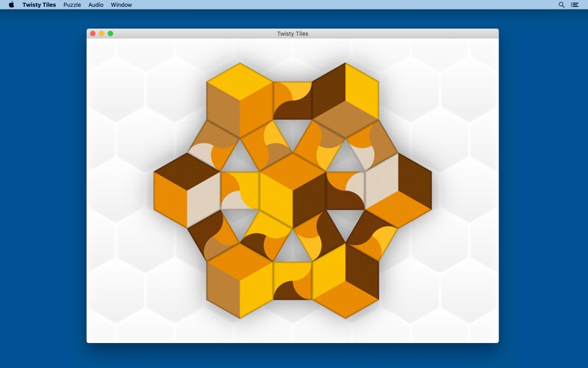Rotate the top-left hexagon with yellow top face
This screenshot has width=588, height=368.
pyautogui.click(x=240, y=100)
